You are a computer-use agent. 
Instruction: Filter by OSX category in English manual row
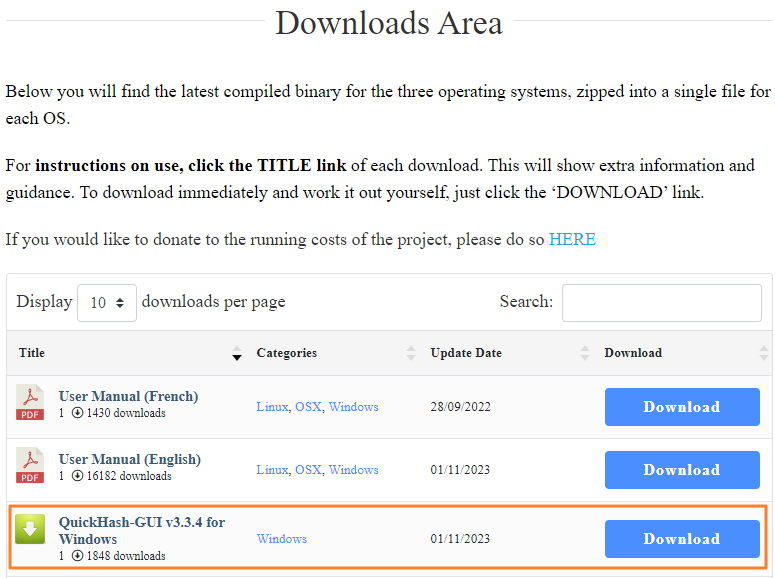pos(308,470)
